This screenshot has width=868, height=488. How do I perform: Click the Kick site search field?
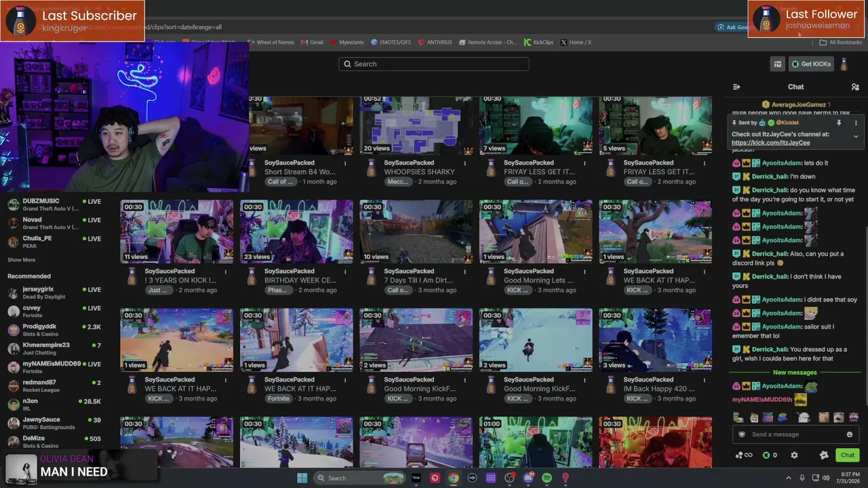click(x=434, y=64)
